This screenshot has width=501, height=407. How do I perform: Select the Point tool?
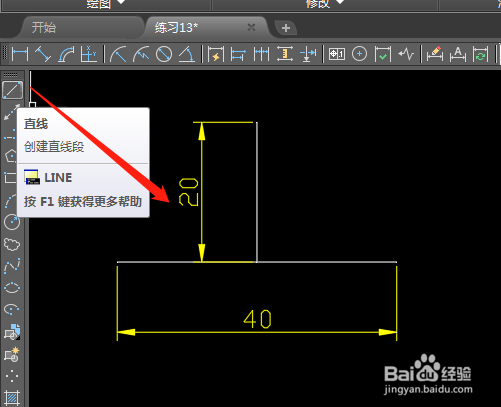click(x=12, y=376)
